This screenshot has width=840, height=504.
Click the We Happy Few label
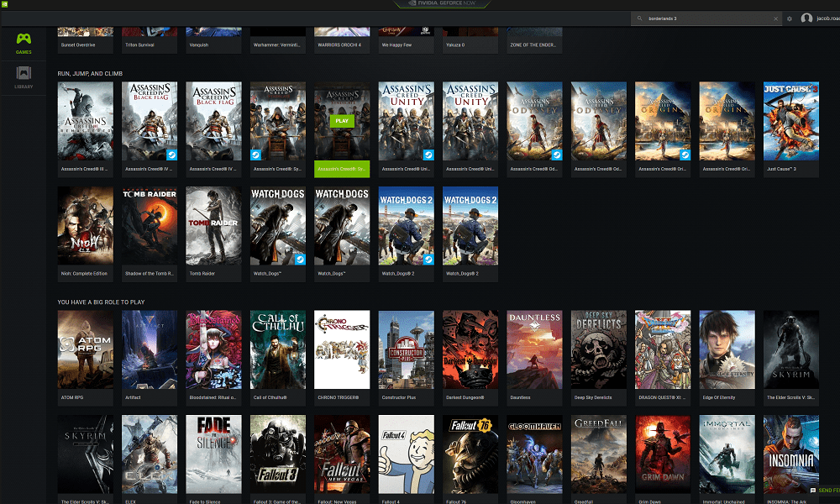[x=397, y=45]
